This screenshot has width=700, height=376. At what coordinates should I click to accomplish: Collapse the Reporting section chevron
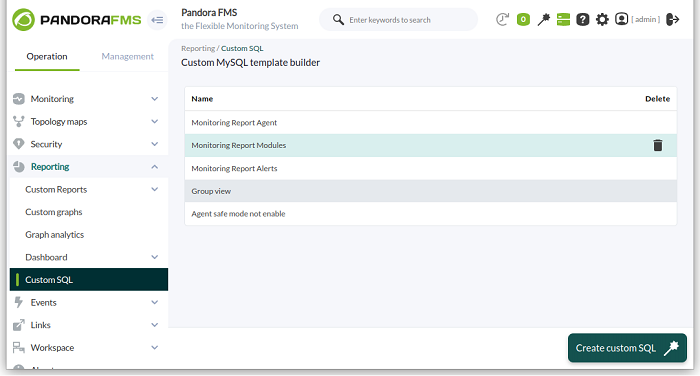point(154,167)
